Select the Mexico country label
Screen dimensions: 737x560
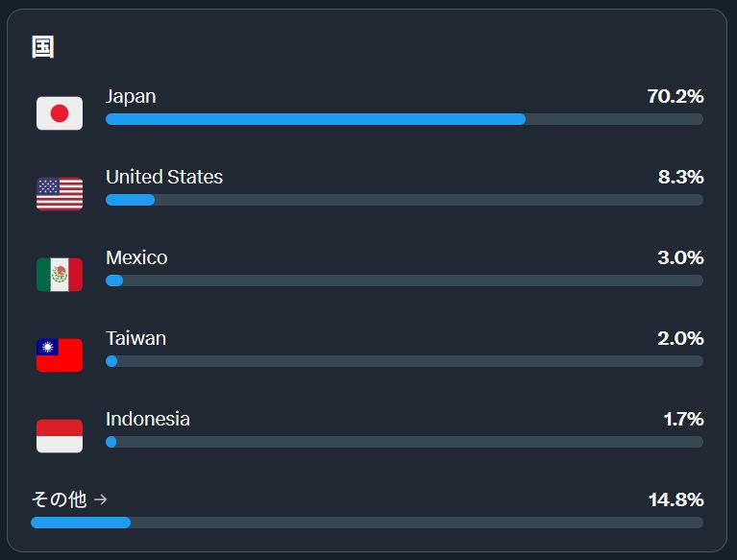click(136, 258)
